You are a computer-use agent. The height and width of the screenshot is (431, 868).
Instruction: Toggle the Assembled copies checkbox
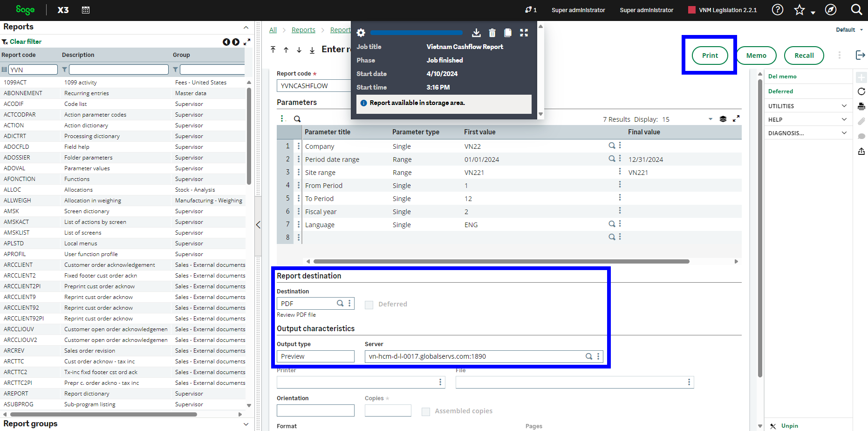pyautogui.click(x=425, y=411)
